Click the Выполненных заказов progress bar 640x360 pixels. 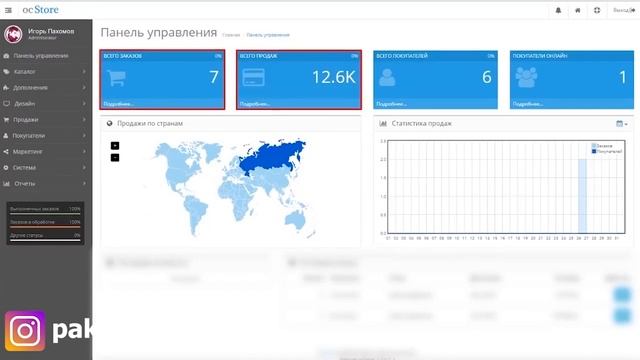point(45,213)
